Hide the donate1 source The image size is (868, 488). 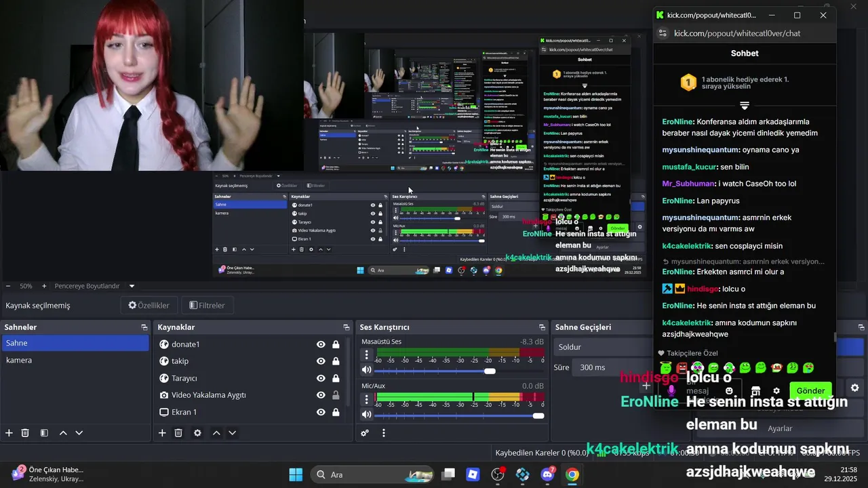(x=321, y=344)
